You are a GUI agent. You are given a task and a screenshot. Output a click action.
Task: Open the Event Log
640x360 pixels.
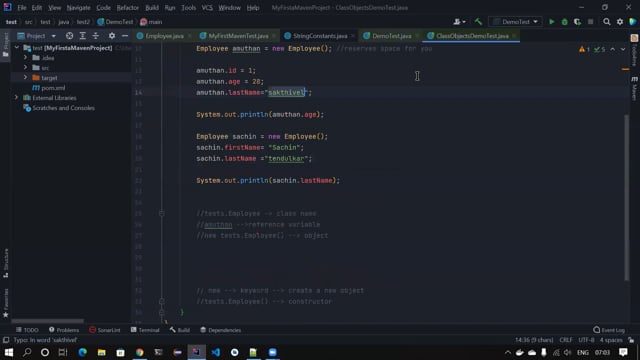tap(609, 330)
